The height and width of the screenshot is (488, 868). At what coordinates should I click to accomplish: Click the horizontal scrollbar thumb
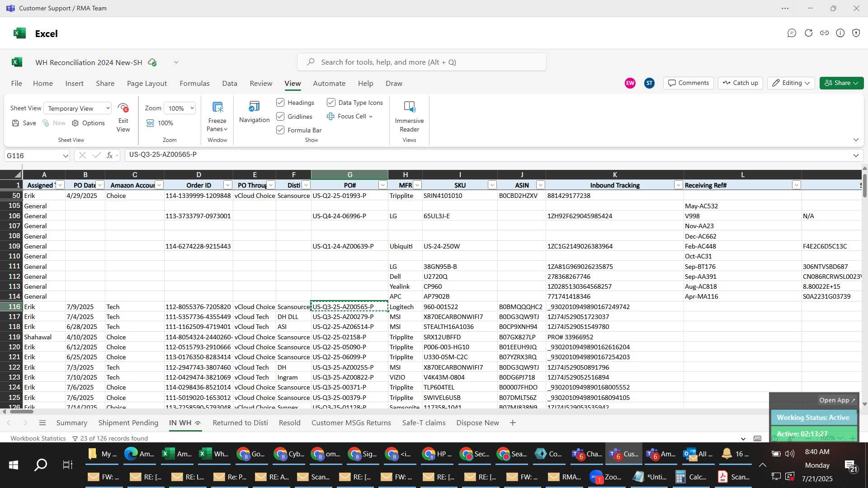(22, 412)
